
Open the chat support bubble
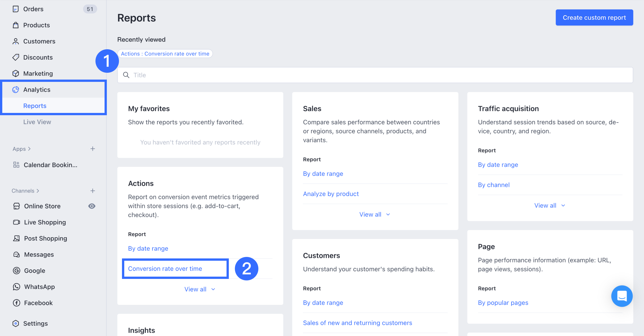coord(622,296)
